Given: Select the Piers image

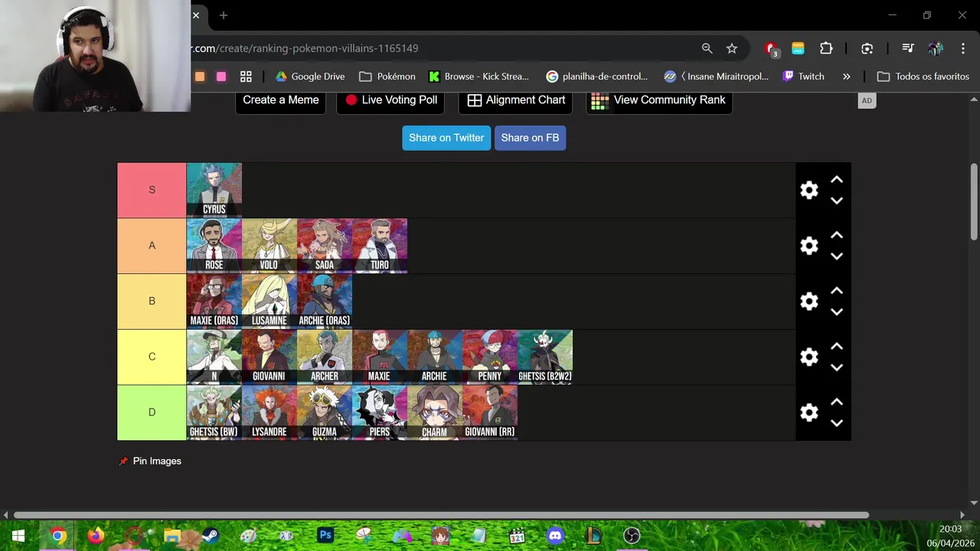Looking at the screenshot, I should pyautogui.click(x=380, y=412).
